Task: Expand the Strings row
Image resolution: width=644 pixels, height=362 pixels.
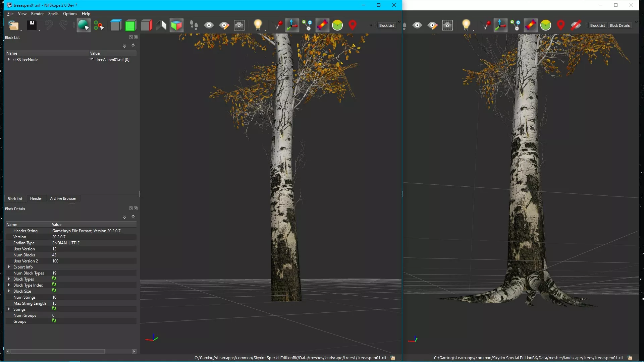Action: (x=9, y=309)
